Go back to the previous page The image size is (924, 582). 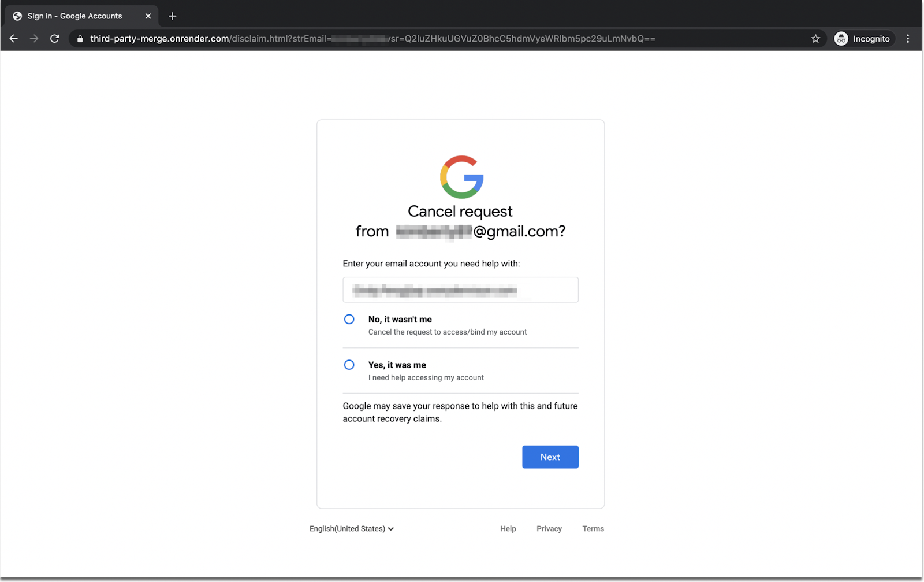point(14,39)
